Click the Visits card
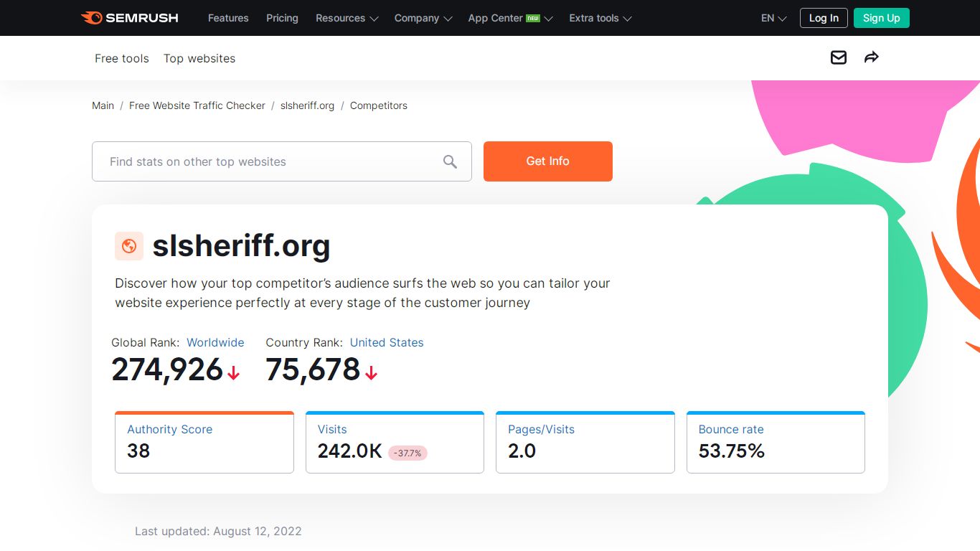This screenshot has height=551, width=980. point(395,442)
